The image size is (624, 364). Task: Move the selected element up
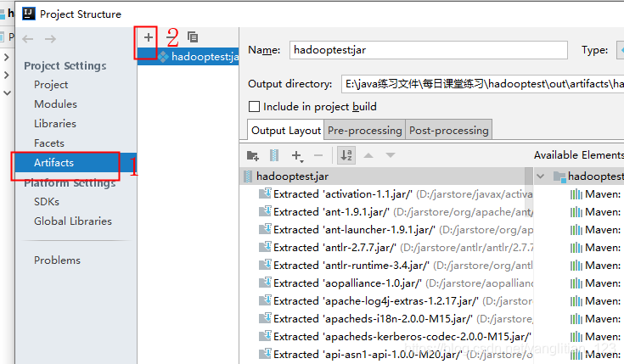point(368,155)
